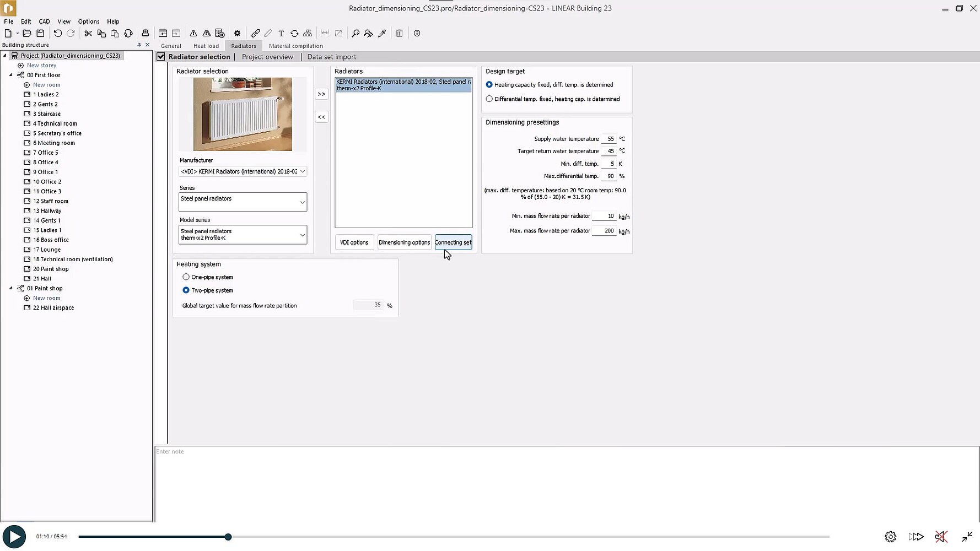Image resolution: width=980 pixels, height=551 pixels.
Task: Click the Supply water temperature field
Action: (x=609, y=139)
